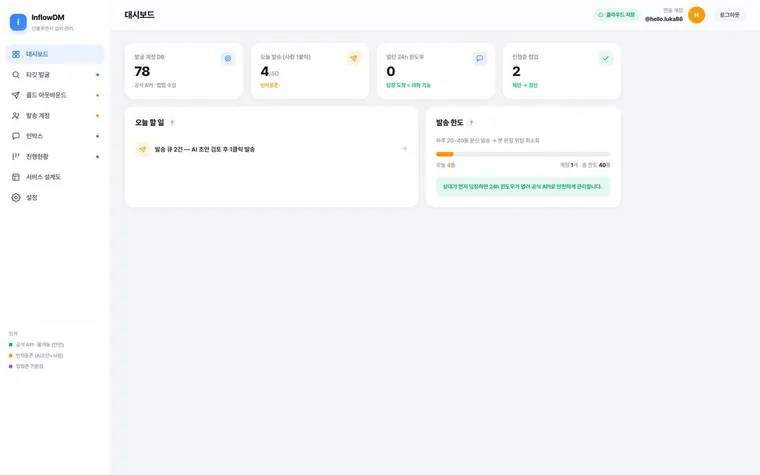Click the orange status dot beside 콜드 아웃바운드
Viewport: 760px width, 475px height.
click(x=97, y=95)
